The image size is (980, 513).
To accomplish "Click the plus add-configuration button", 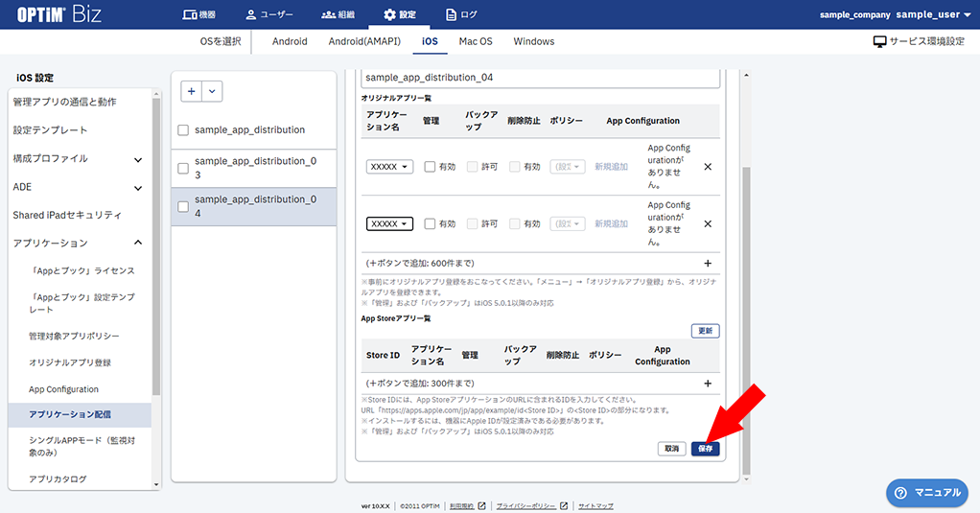I will pyautogui.click(x=191, y=91).
